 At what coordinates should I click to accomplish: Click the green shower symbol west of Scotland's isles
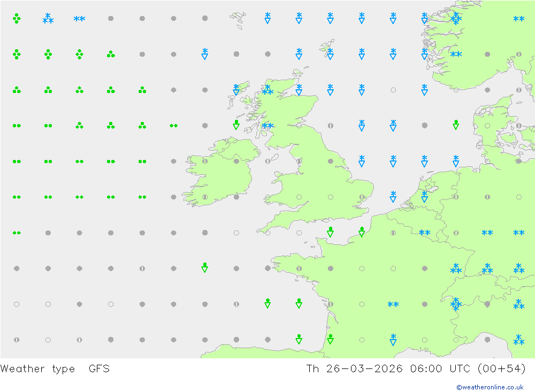pos(236,125)
